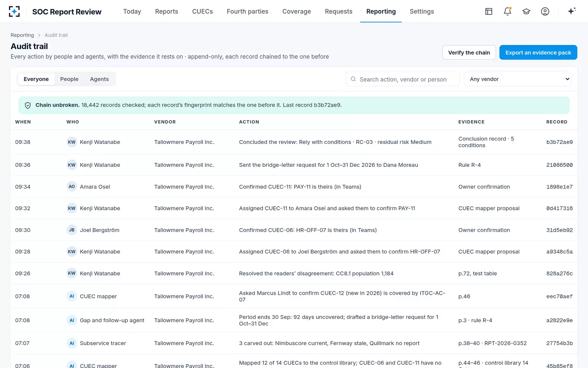Click the JB avatar for Joel Bergström
Image resolution: width=588 pixels, height=368 pixels.
72,230
